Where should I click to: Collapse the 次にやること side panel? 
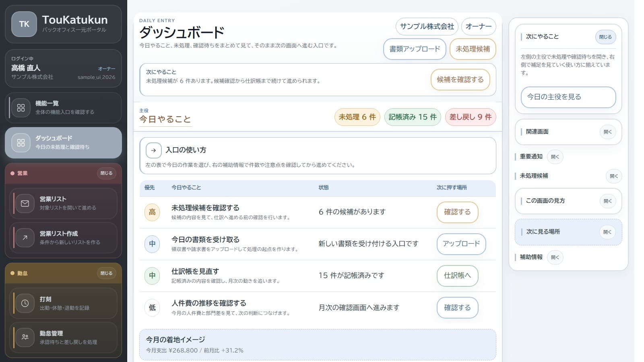point(605,37)
